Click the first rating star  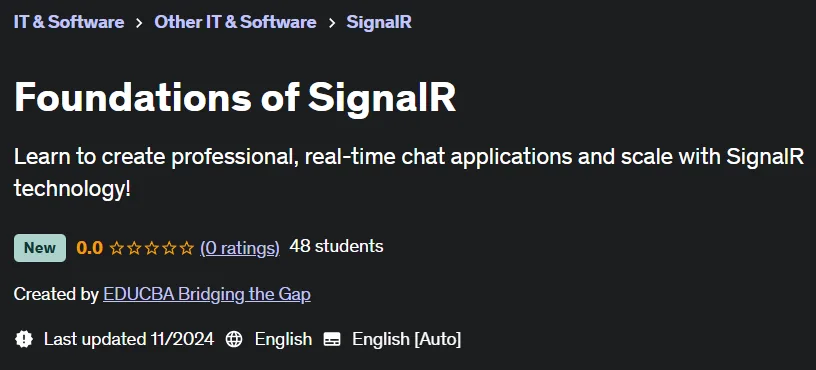click(x=117, y=248)
